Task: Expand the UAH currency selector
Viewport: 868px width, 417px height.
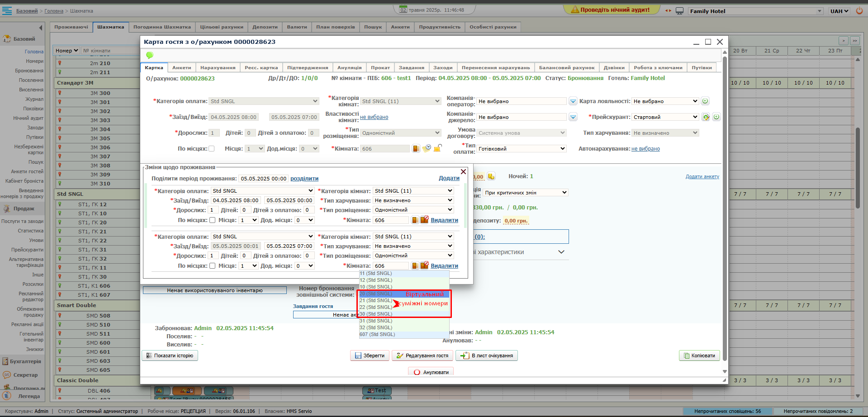Action: click(x=839, y=11)
